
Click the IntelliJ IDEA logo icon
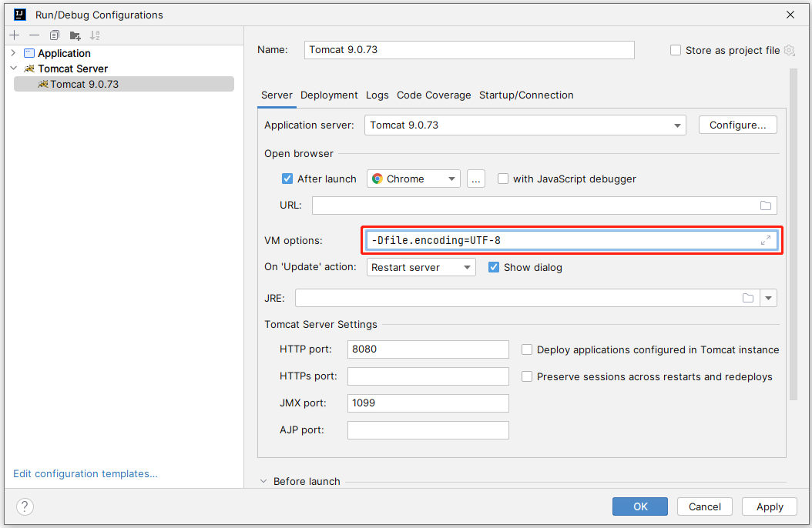20,15
